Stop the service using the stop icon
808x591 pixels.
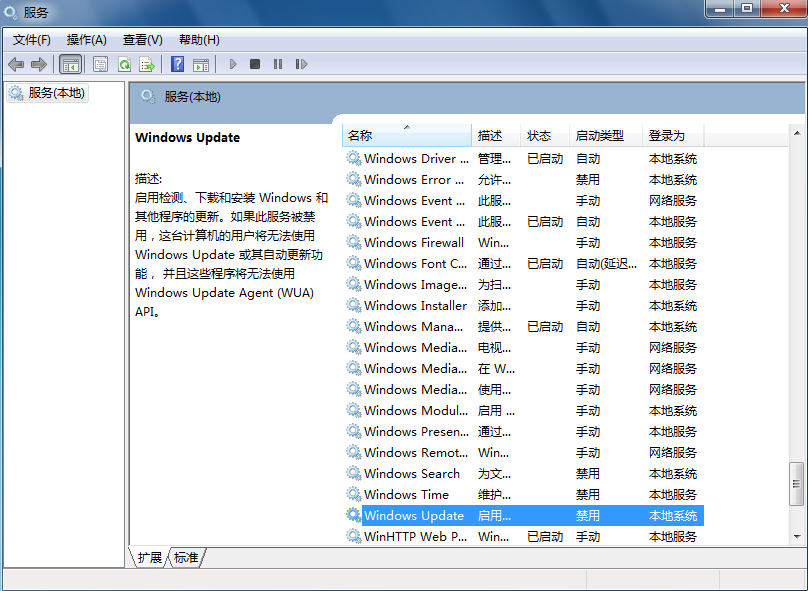tap(253, 64)
